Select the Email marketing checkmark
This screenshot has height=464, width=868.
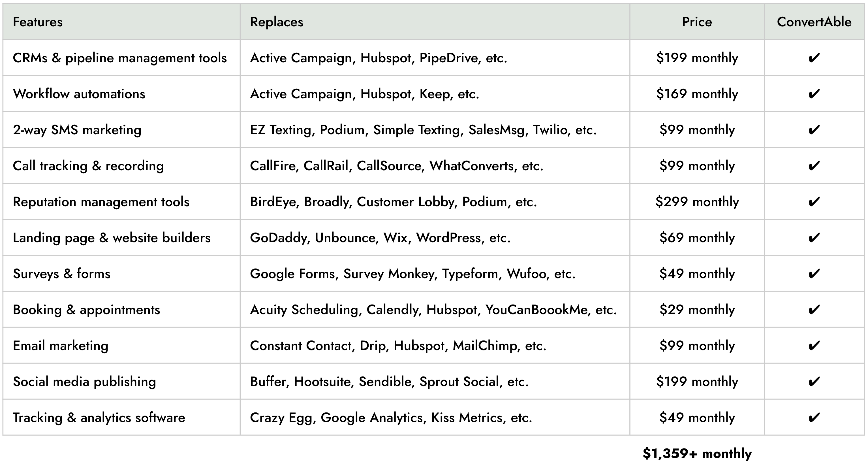(814, 346)
